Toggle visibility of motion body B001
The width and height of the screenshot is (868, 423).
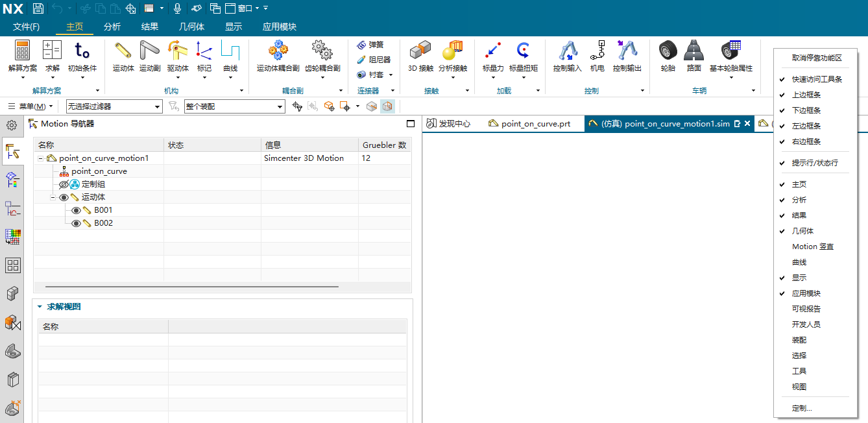coord(75,210)
